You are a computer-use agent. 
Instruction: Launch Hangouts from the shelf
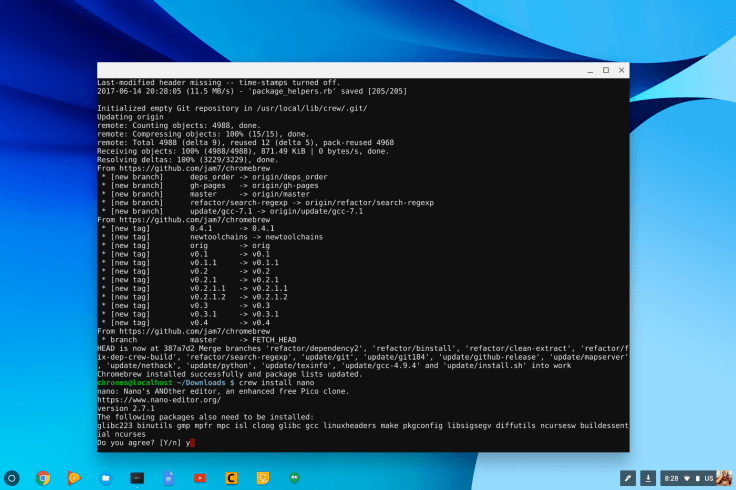pos(293,478)
